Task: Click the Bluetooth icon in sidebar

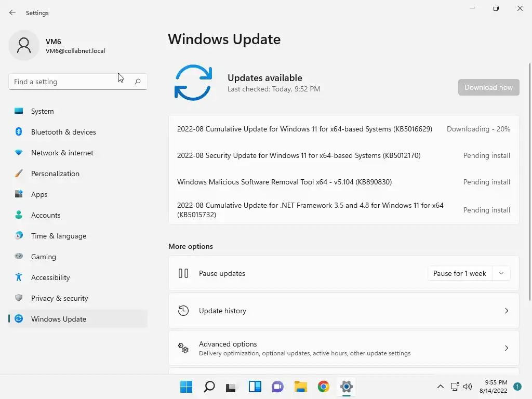Action: (19, 131)
